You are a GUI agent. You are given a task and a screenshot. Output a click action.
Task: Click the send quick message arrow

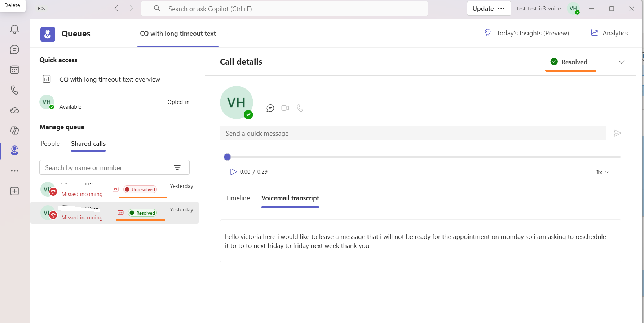[x=617, y=133]
